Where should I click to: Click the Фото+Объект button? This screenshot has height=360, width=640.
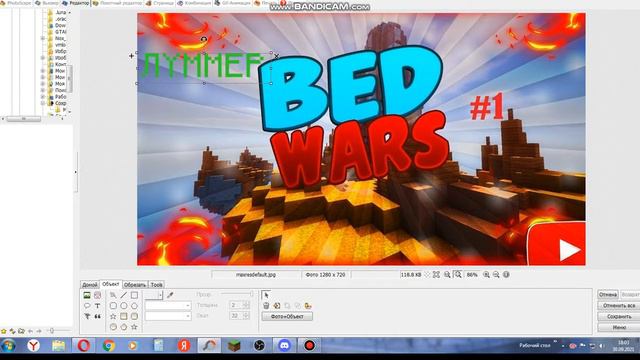tap(287, 316)
